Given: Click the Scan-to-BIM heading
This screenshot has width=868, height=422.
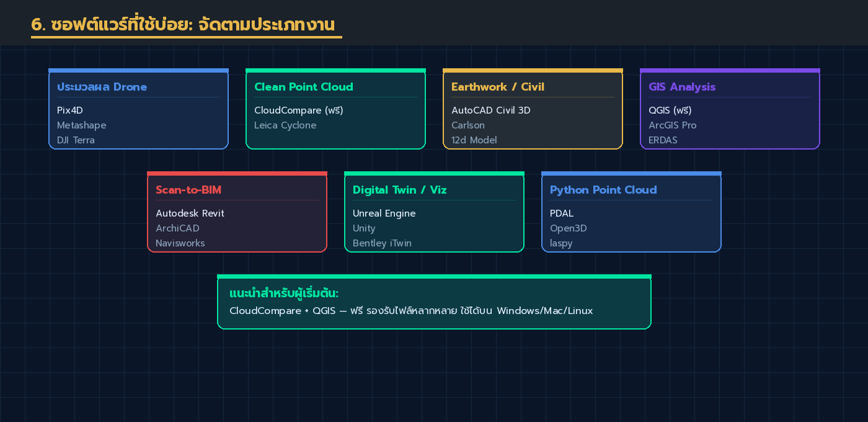Looking at the screenshot, I should pos(188,190).
